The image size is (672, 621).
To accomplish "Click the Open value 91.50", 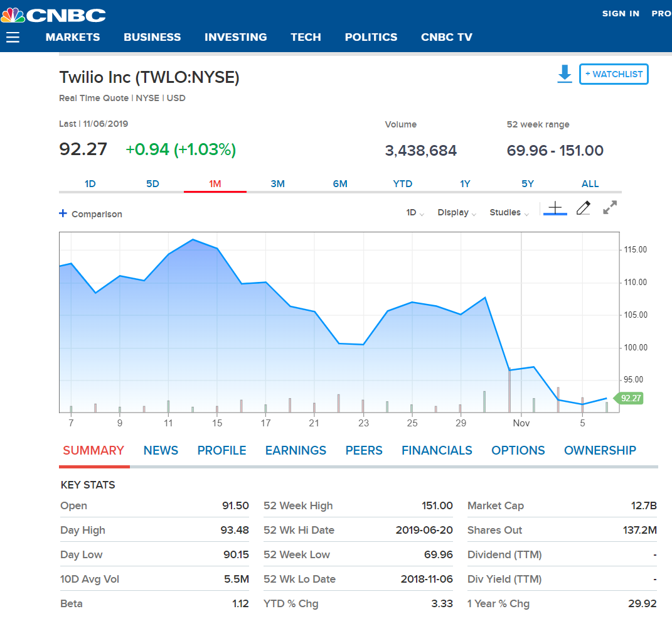I will click(x=235, y=505).
